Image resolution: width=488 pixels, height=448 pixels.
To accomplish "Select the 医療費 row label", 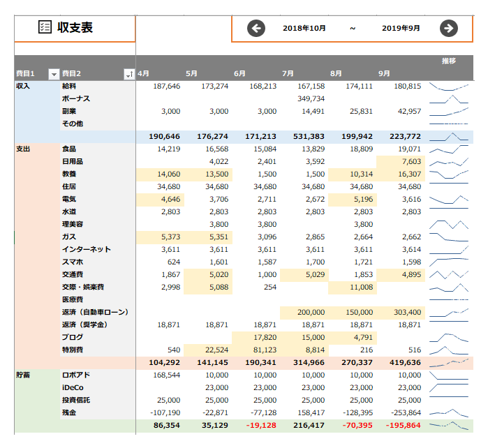I will [73, 299].
